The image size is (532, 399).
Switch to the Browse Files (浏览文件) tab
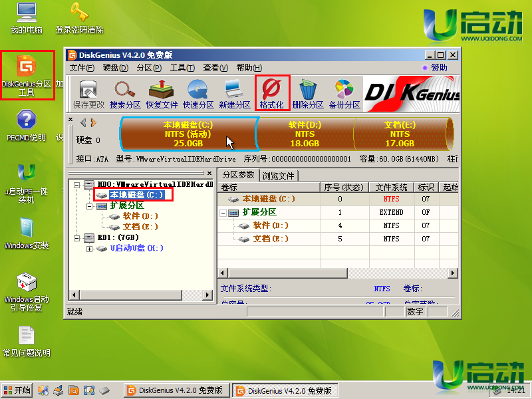279,176
